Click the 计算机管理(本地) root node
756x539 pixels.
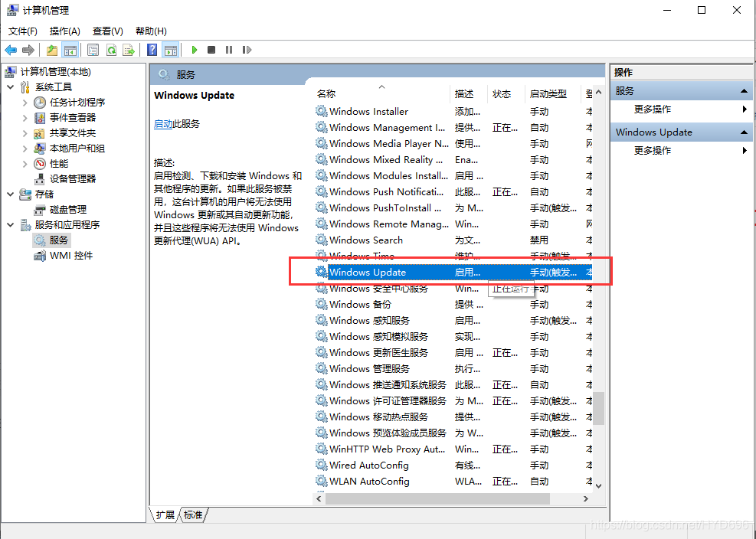pos(55,72)
